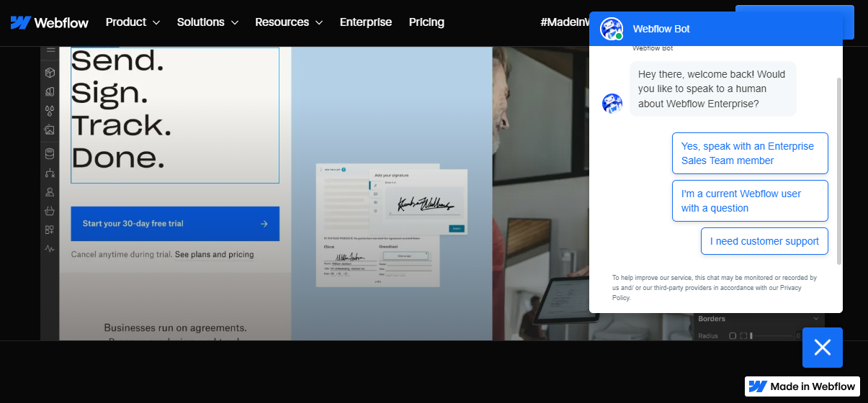
Task: Open the Add elements cube icon
Action: pyautogui.click(x=50, y=73)
